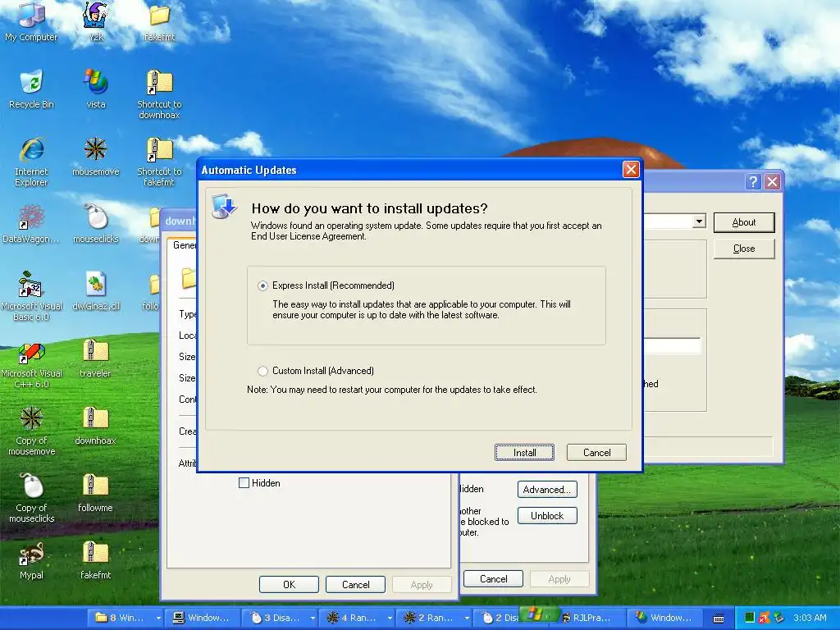Click the Close button under About
This screenshot has height=630, width=840.
coord(743,249)
